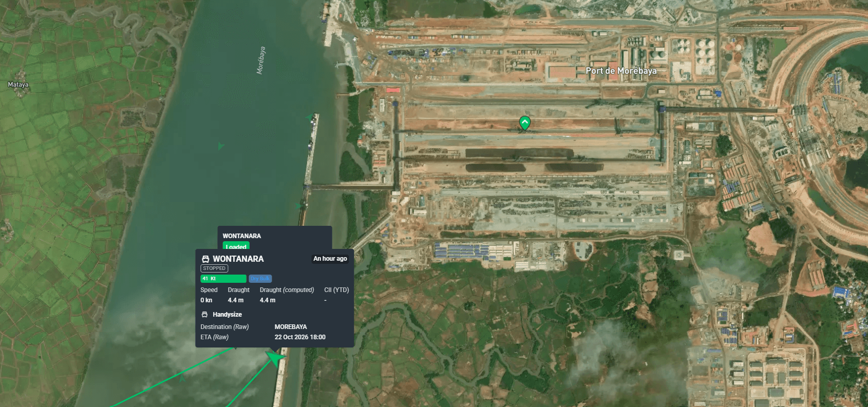Click the "CII (YTD)" label
The height and width of the screenshot is (407, 868).
pyautogui.click(x=336, y=290)
